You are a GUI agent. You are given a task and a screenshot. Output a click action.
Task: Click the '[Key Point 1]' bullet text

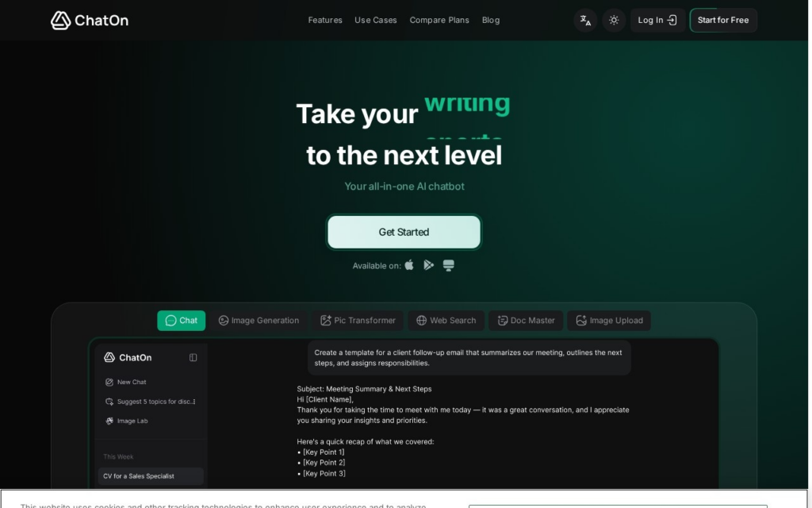click(324, 452)
